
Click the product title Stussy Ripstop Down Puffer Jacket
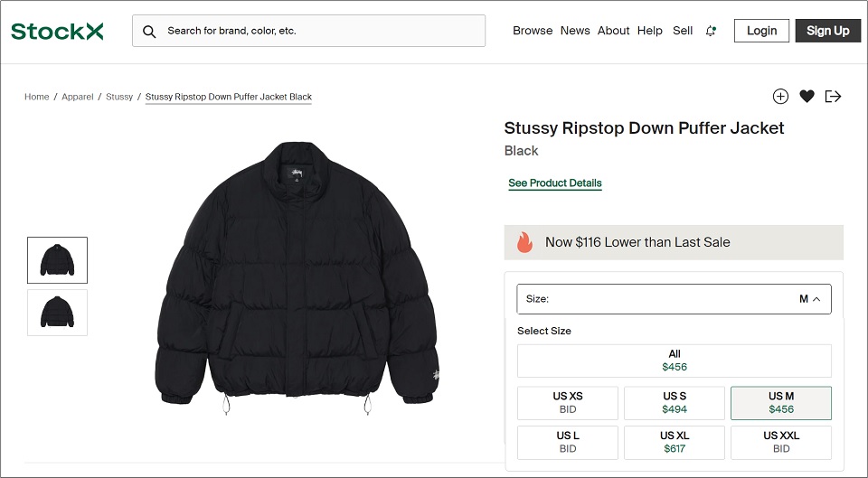[x=644, y=128]
